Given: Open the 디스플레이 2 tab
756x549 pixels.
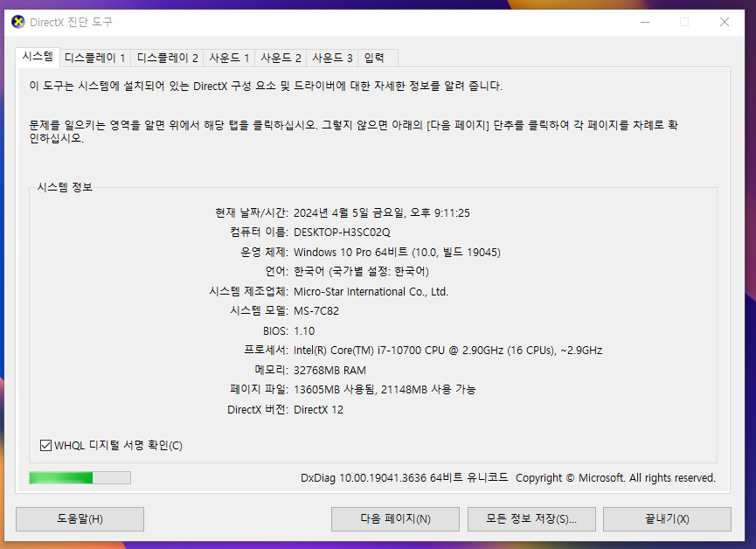Looking at the screenshot, I should point(167,59).
